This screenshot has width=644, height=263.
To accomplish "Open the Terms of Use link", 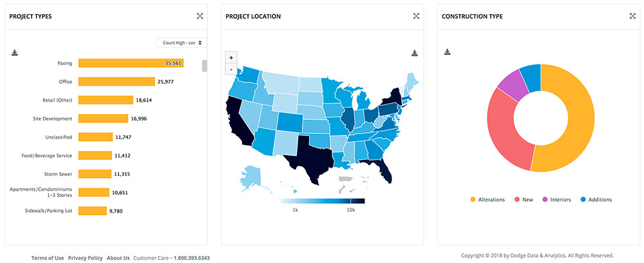I will pyautogui.click(x=48, y=258).
